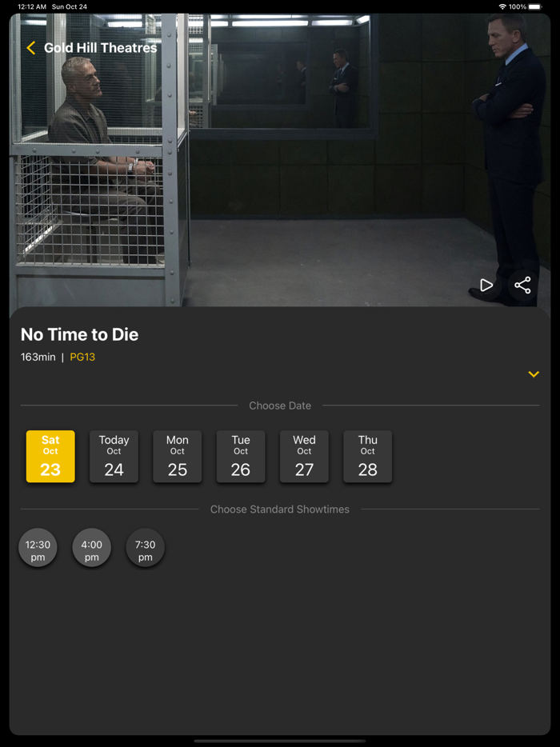Open the movie still image

click(x=280, y=160)
